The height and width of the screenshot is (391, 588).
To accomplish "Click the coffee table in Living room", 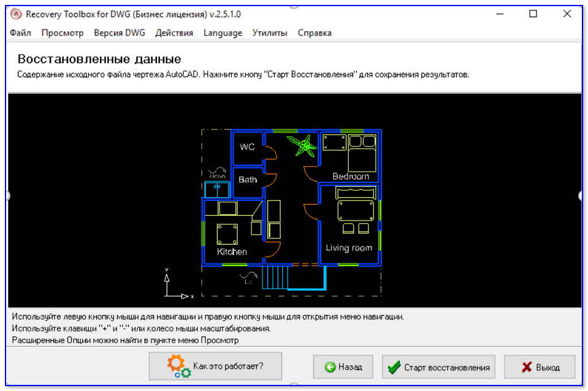I will [x=356, y=211].
